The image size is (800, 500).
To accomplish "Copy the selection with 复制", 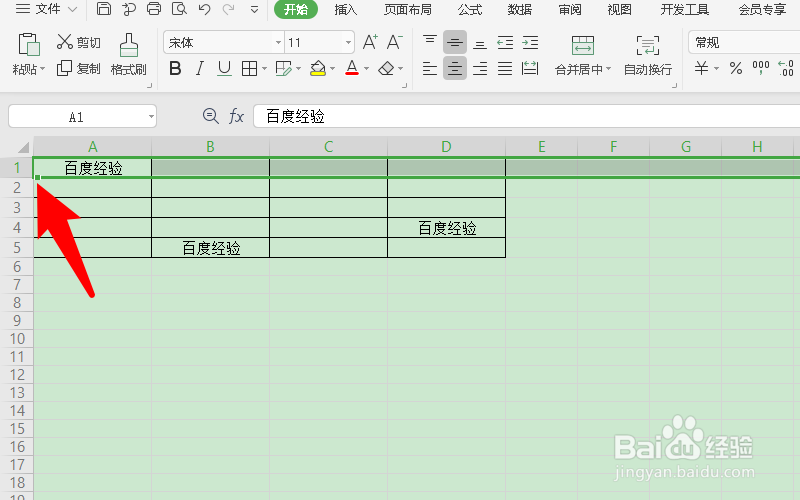I will point(78,68).
